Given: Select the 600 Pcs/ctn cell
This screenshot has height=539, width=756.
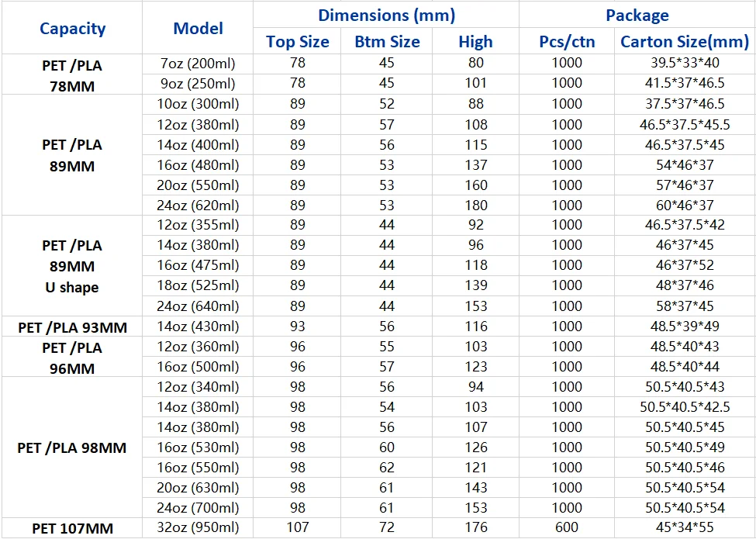Looking at the screenshot, I should [567, 528].
